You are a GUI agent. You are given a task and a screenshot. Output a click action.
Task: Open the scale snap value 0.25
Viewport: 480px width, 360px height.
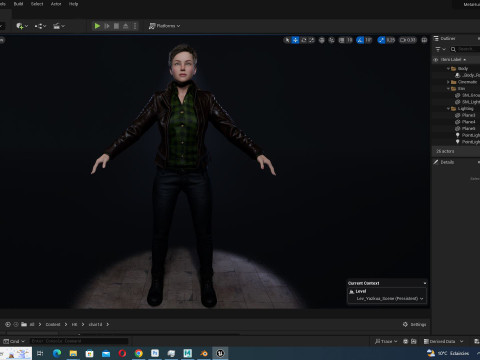pos(391,40)
